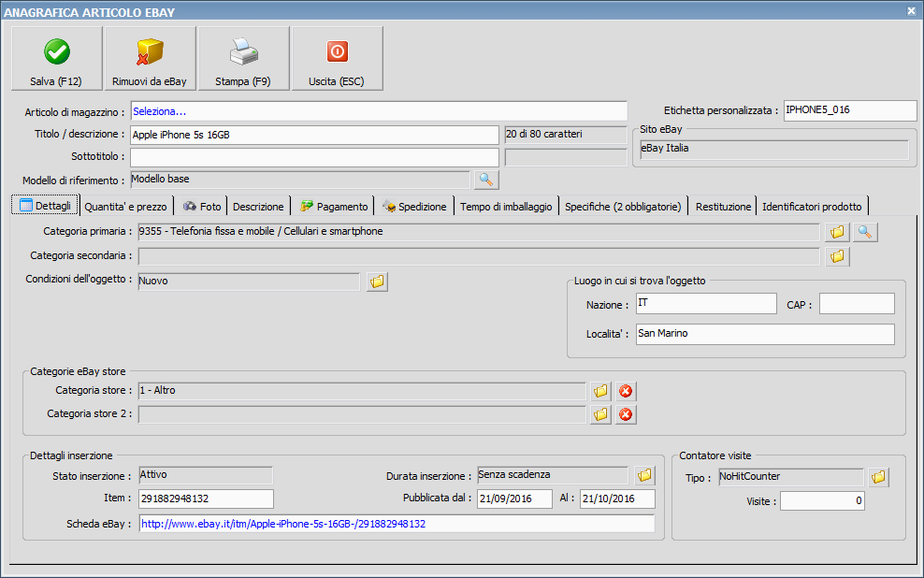The height and width of the screenshot is (578, 924).
Task: Open the Scheda eBay item URL link
Action: click(x=283, y=524)
